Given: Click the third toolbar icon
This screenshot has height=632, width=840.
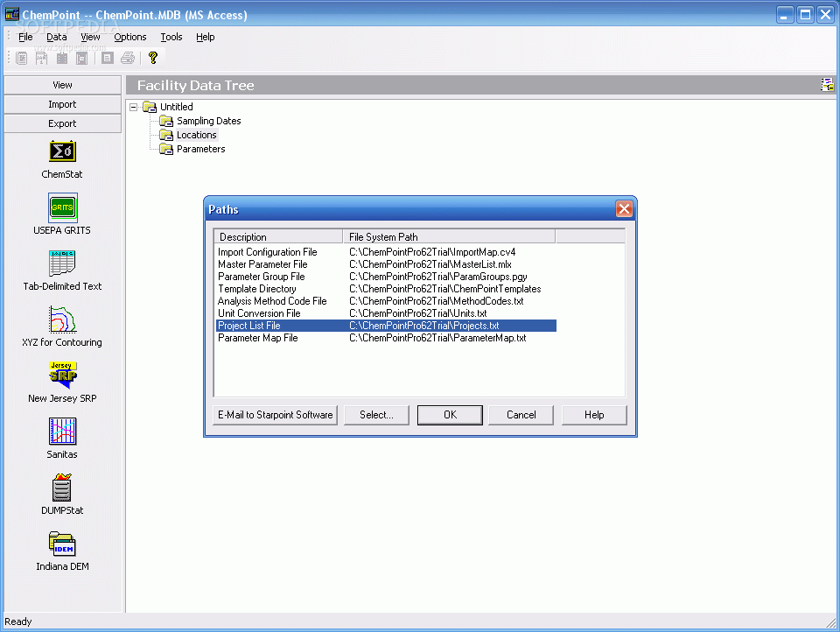Looking at the screenshot, I should tap(61, 58).
